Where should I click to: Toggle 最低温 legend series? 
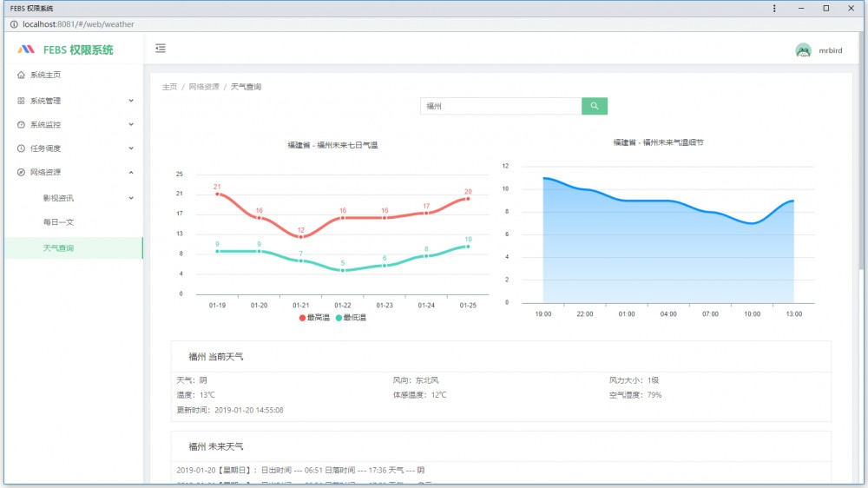[351, 318]
